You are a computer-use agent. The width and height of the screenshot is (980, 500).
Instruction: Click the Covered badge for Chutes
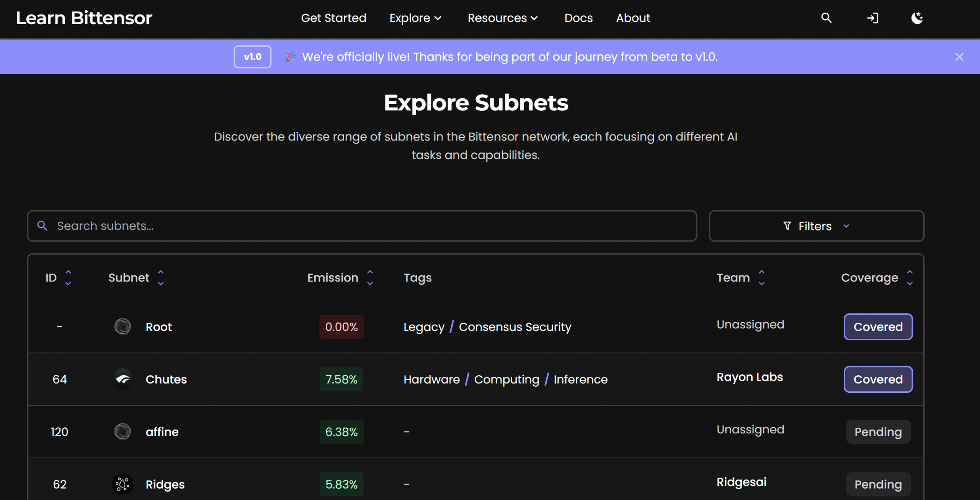pos(878,379)
